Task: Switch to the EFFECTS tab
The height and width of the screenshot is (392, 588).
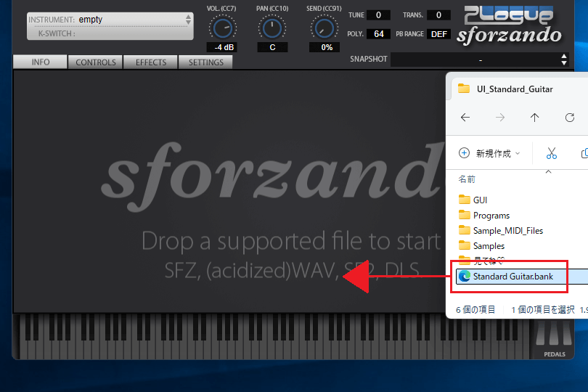Action: pos(151,62)
